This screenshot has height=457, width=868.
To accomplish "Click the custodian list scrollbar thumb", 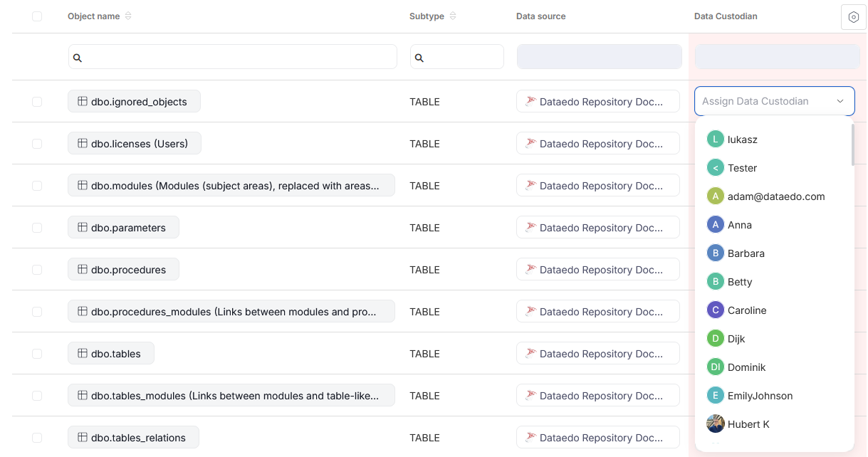I will pyautogui.click(x=852, y=145).
